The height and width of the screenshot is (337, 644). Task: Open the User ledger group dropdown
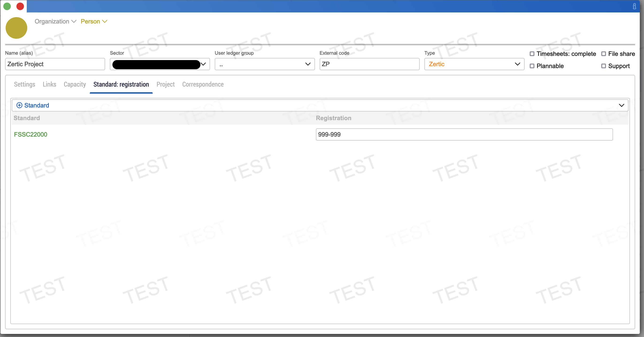(264, 64)
